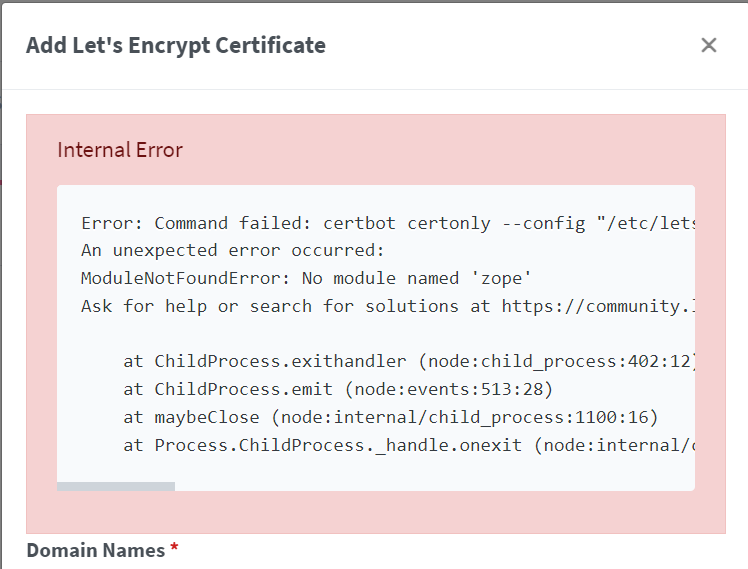This screenshot has height=569, width=748.
Task: Close the Add Let's Encrypt Certificate dialog
Action: (x=709, y=45)
